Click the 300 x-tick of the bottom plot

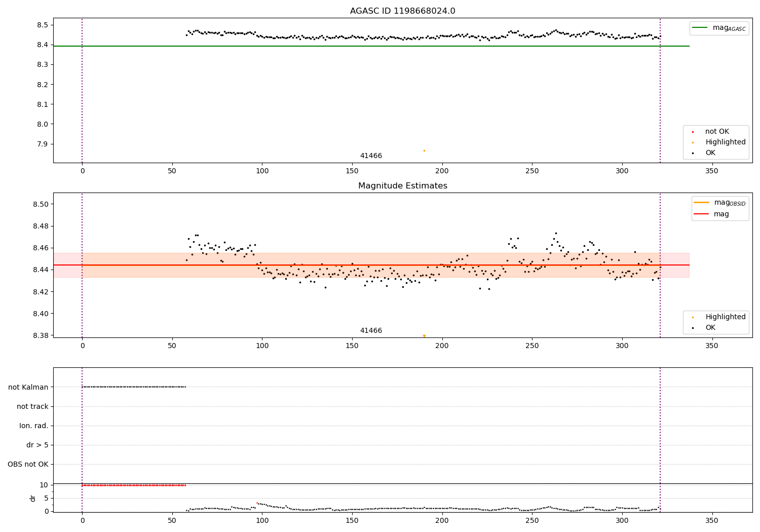tap(622, 520)
